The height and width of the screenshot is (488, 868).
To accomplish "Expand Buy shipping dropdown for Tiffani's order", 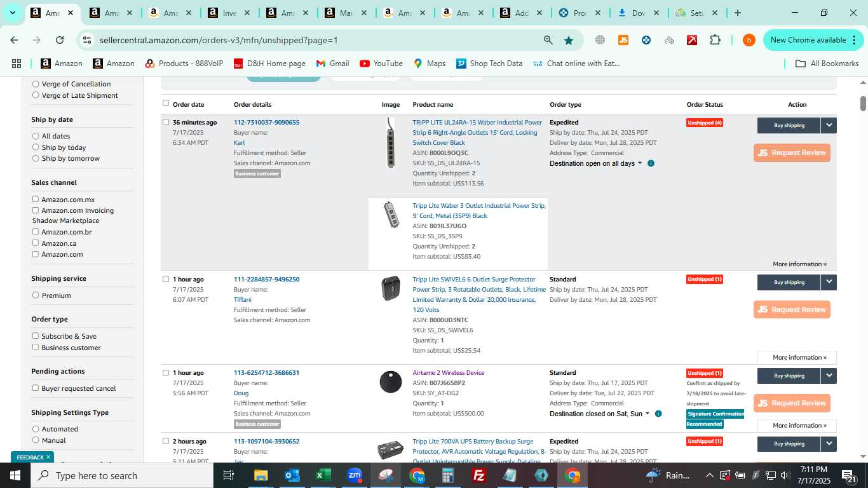I will (x=829, y=282).
